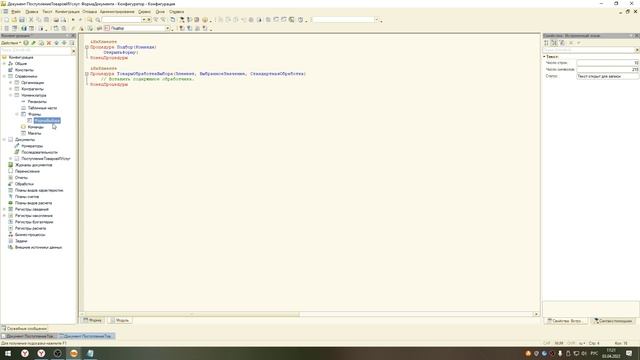640x360 pixels.
Task: Open the Свойства: Текст tab
Action: click(565, 321)
